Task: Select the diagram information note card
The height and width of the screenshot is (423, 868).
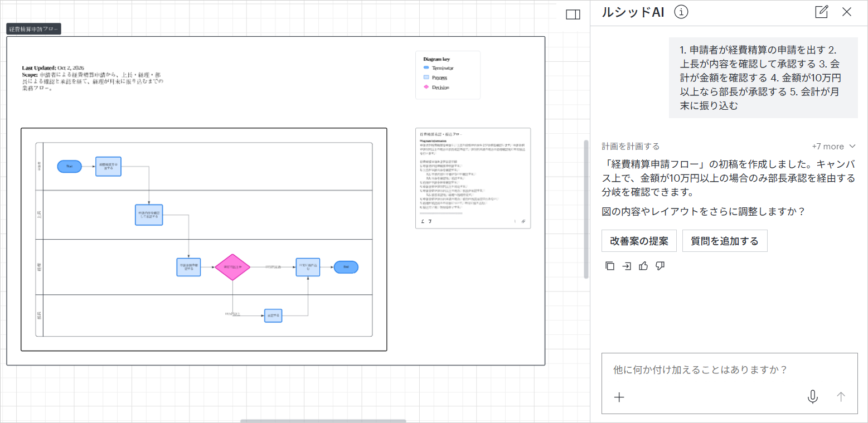Action: (x=473, y=178)
